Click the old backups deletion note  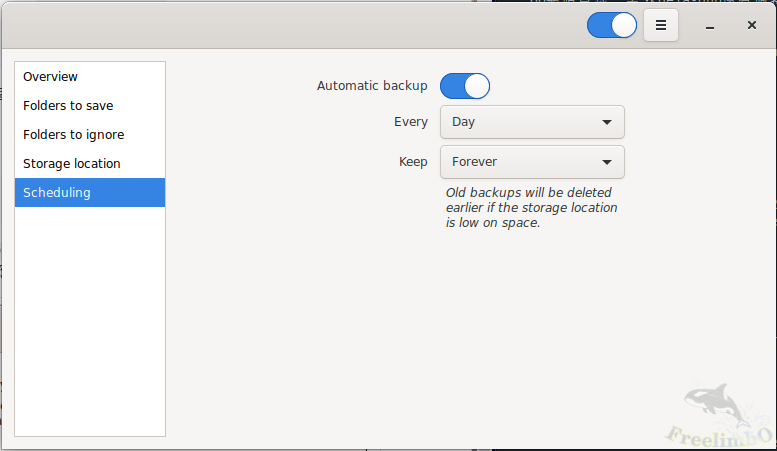531,208
